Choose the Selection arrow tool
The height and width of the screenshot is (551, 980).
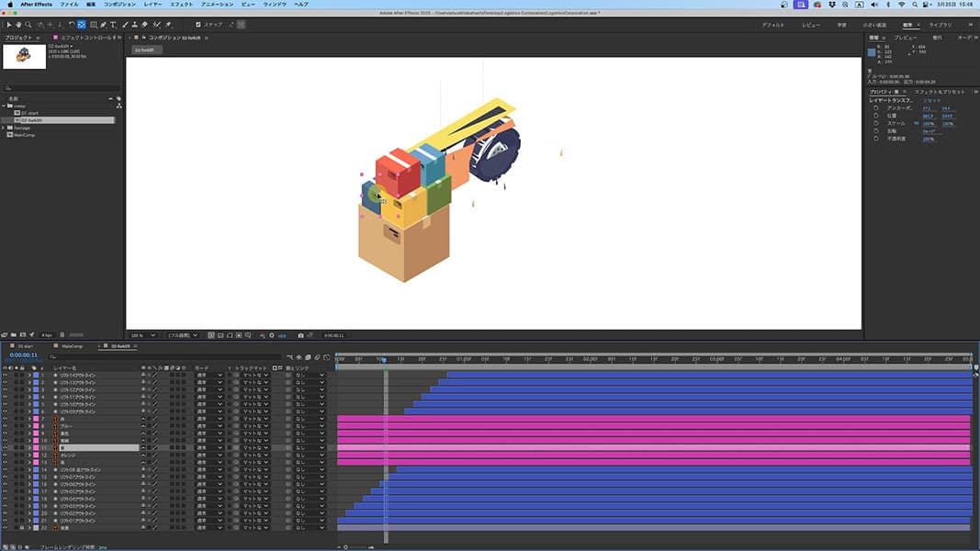8,25
